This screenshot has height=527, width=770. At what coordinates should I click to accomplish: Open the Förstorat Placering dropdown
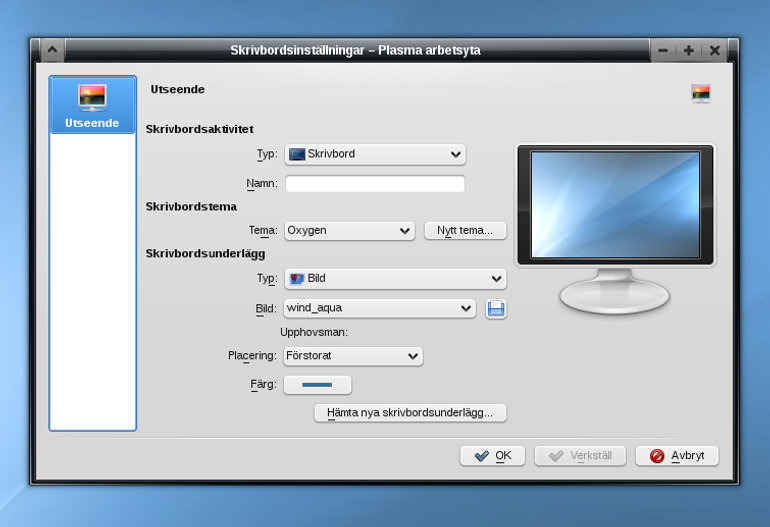[x=353, y=356]
